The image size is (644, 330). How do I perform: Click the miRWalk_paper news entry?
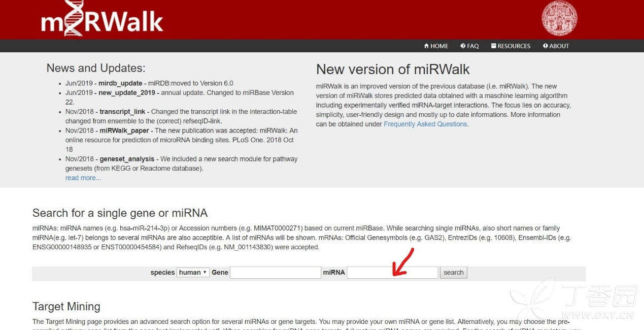(124, 130)
